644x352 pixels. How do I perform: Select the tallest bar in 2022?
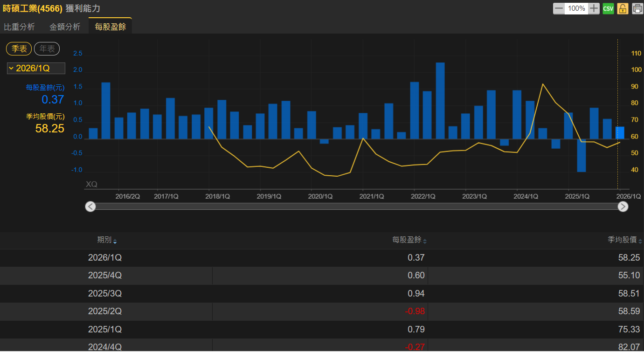(440, 101)
